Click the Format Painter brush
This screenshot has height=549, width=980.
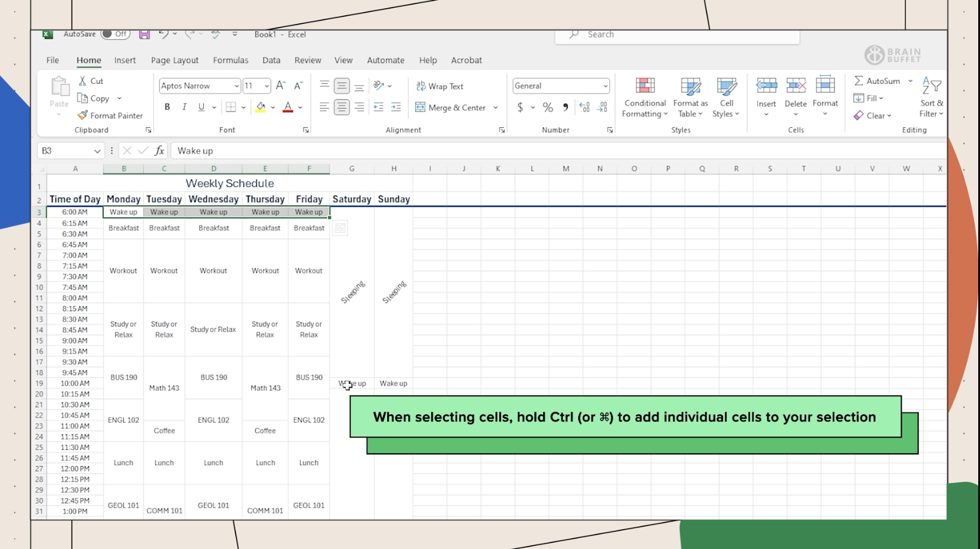[83, 116]
